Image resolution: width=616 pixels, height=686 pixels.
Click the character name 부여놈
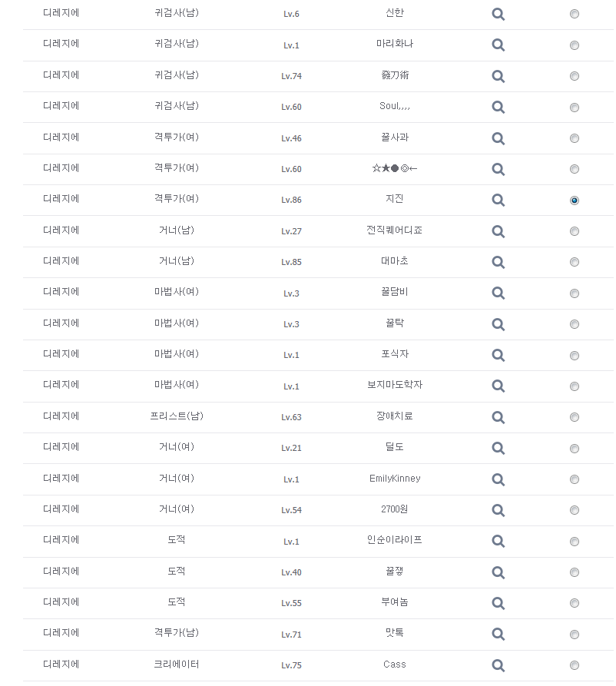pyautogui.click(x=395, y=602)
